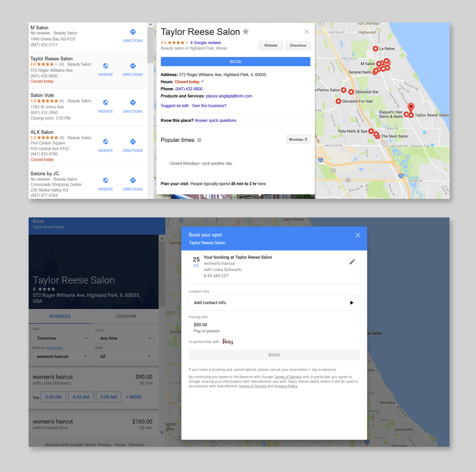Open the Time dropdown showing Any time
Viewport: 476px width, 472px height.
coord(124,338)
